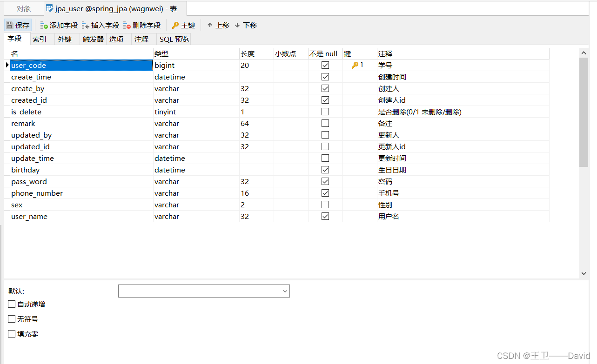Click the 生日日期 comment cell
The height and width of the screenshot is (364, 597).
tap(463, 170)
